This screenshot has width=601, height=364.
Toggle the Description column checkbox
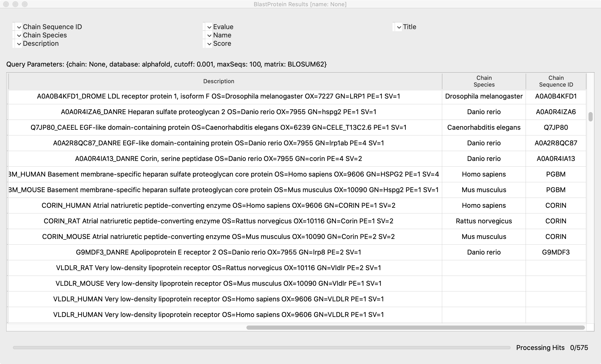pos(19,44)
